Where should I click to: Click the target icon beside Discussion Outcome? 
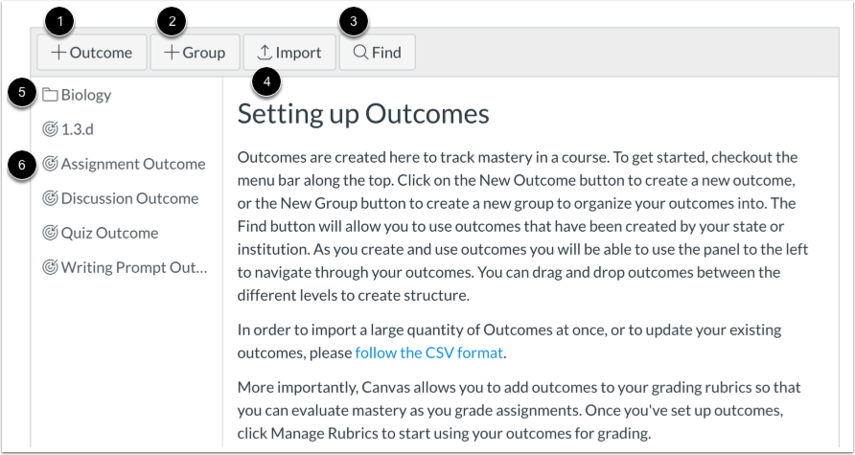tap(50, 198)
